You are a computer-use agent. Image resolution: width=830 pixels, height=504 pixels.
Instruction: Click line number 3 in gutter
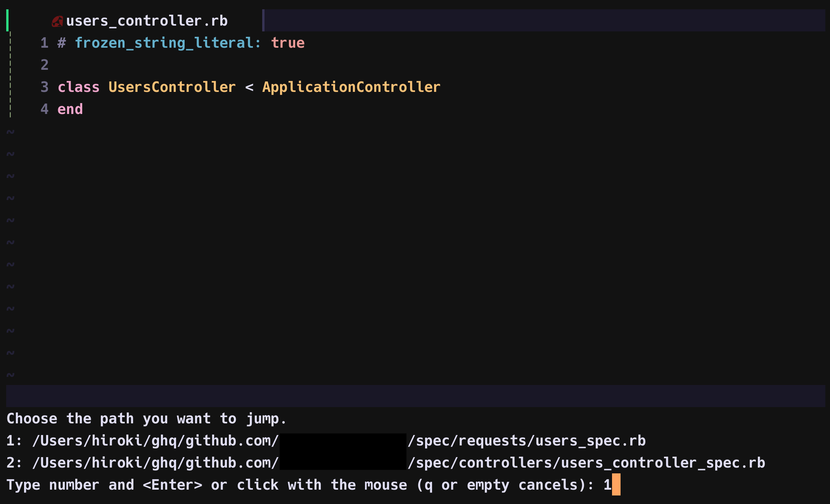[x=44, y=87]
